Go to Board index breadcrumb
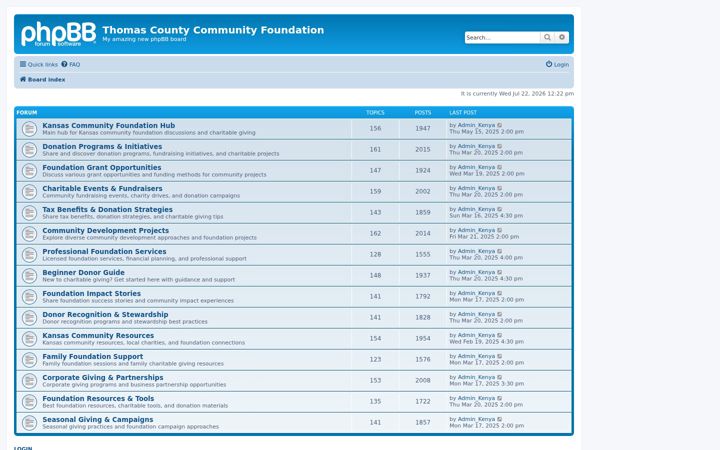 42,79
